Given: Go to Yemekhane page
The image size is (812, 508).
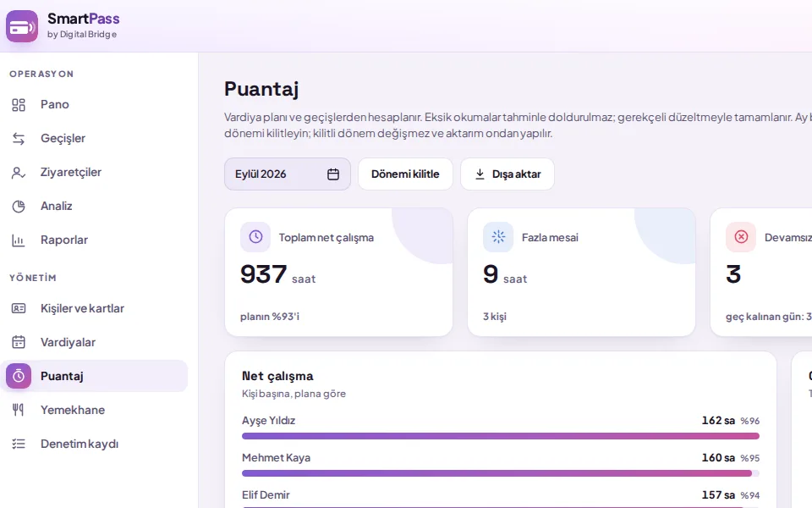Looking at the screenshot, I should tap(94, 410).
